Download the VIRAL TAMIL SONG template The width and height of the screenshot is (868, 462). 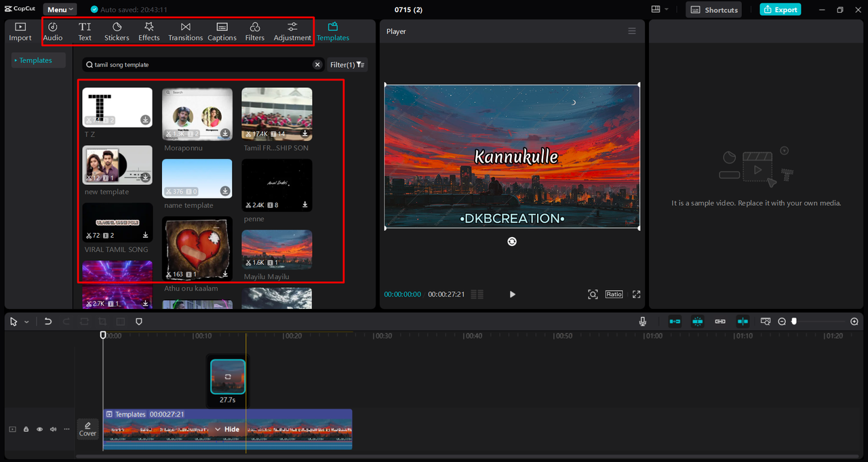[145, 235]
